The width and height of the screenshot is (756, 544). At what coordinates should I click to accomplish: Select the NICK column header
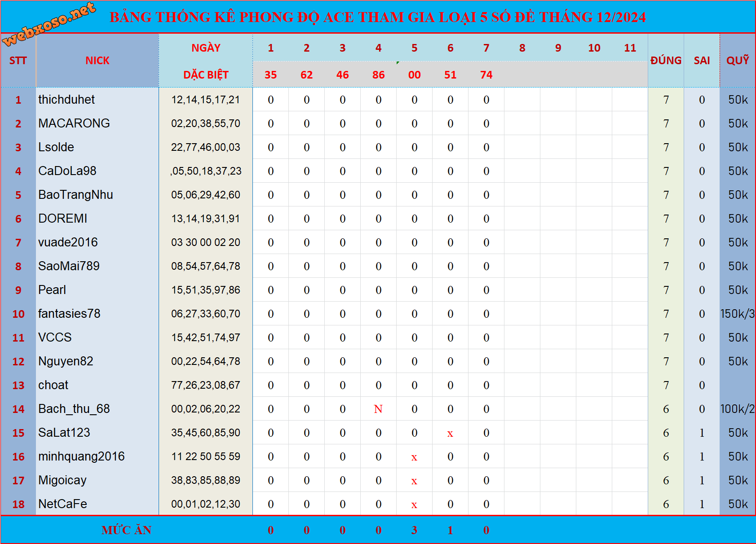point(97,61)
